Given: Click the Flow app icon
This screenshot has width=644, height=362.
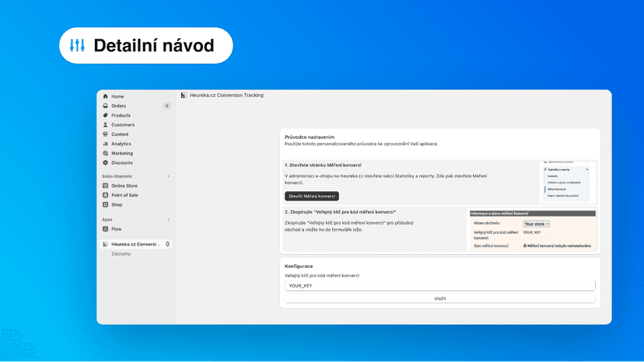Looking at the screenshot, I should point(106,229).
